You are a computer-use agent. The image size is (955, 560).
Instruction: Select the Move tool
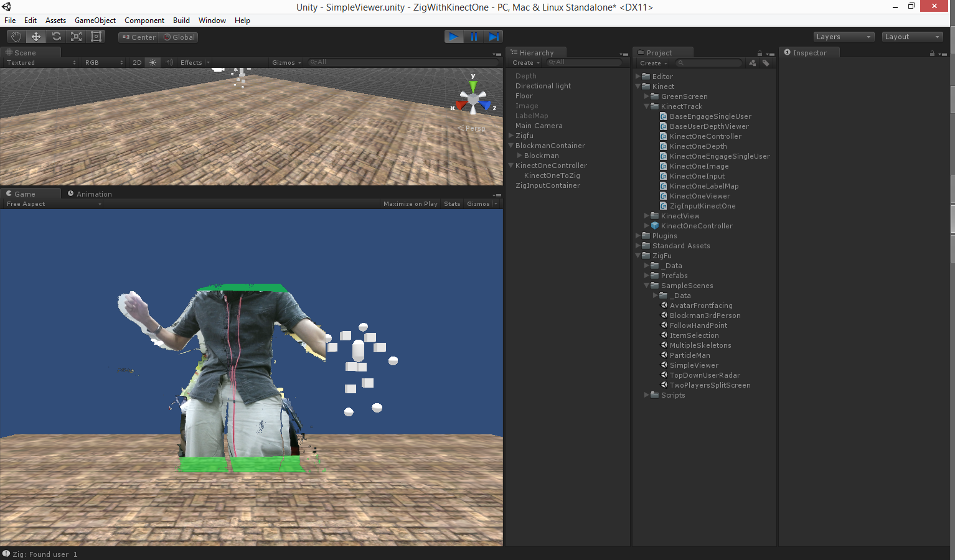[36, 37]
